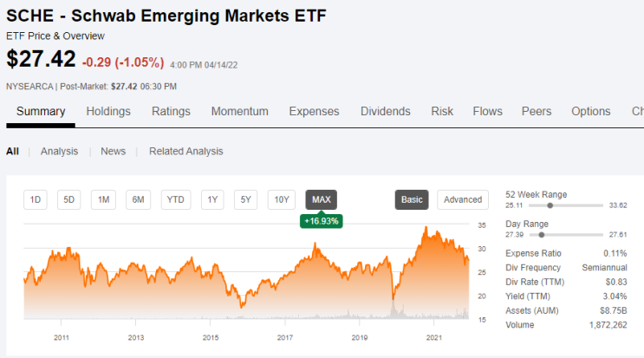Open the Dividends tab
The height and width of the screenshot is (358, 644).
coord(385,111)
